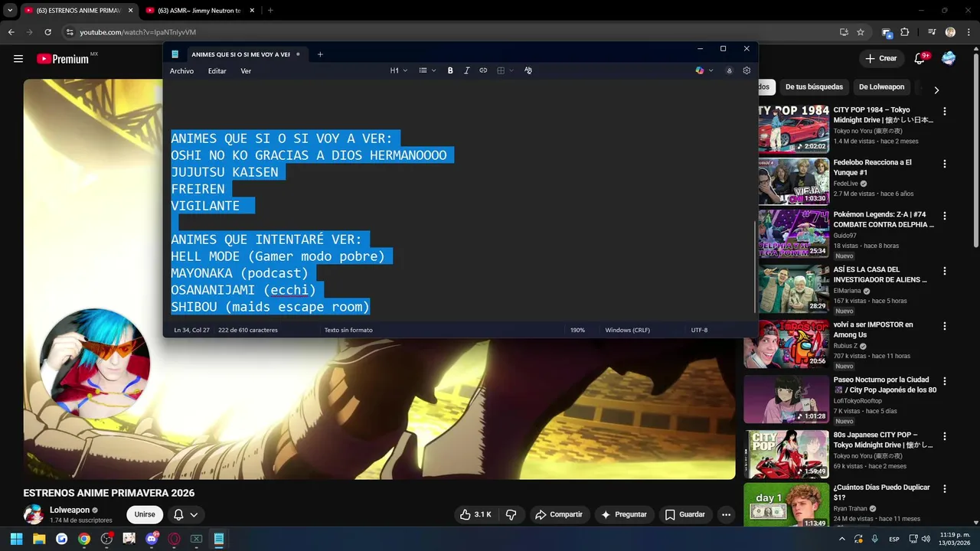Select the De Lolweapon chip
The image size is (980, 551).
tap(881, 86)
